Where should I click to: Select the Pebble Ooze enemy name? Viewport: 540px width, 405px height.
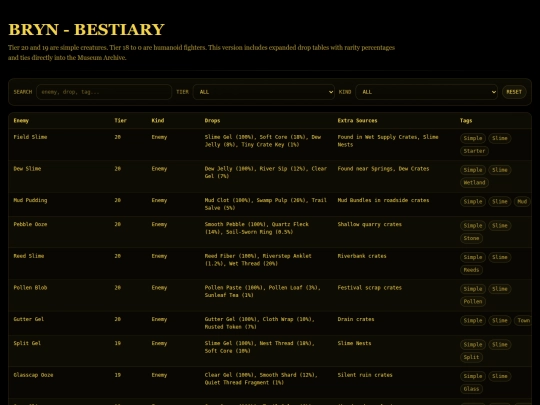(x=30, y=225)
